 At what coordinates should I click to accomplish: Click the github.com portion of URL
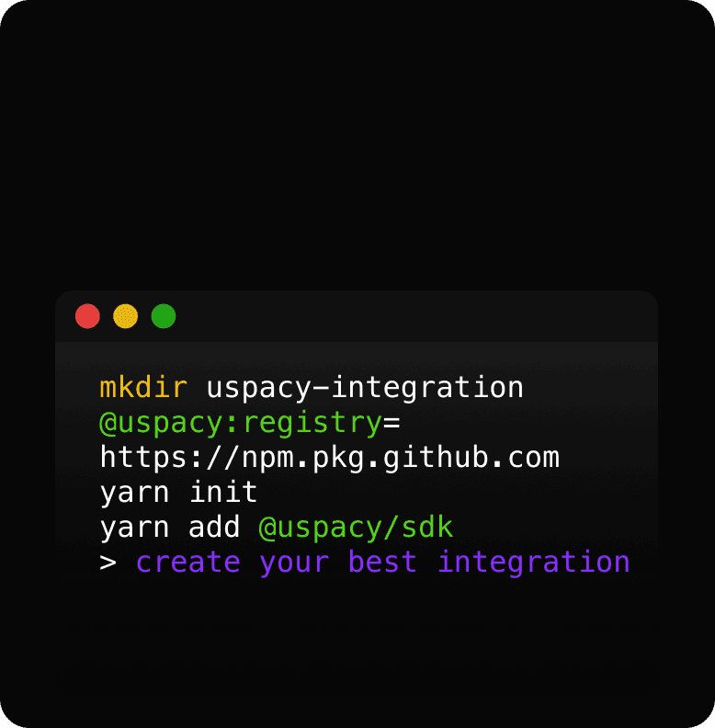pyautogui.click(x=471, y=459)
